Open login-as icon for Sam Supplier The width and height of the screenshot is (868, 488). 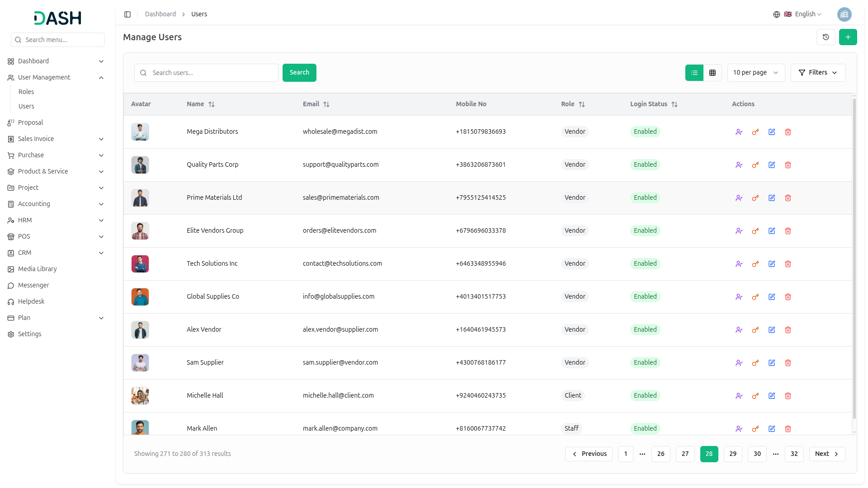[739, 363]
